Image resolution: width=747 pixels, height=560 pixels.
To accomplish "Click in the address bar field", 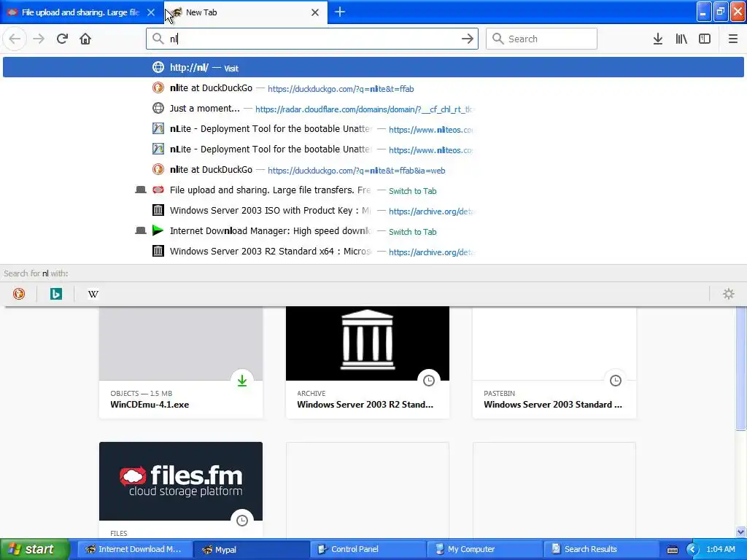I will coord(312,39).
